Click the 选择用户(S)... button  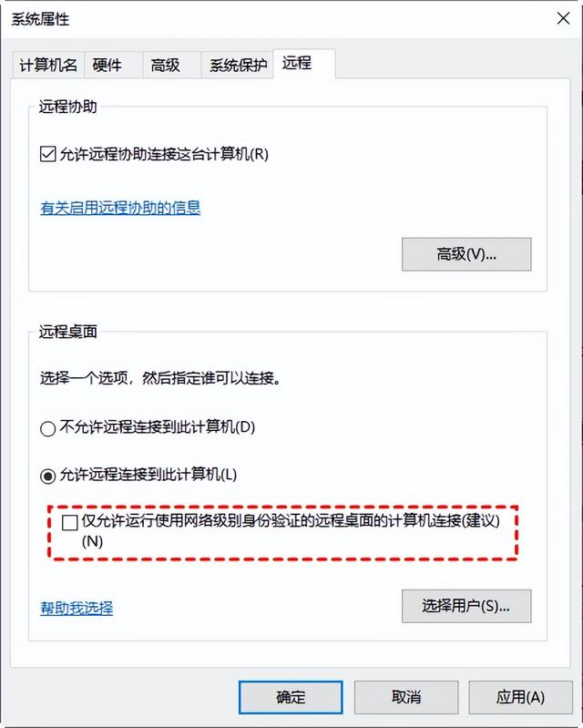click(x=466, y=606)
